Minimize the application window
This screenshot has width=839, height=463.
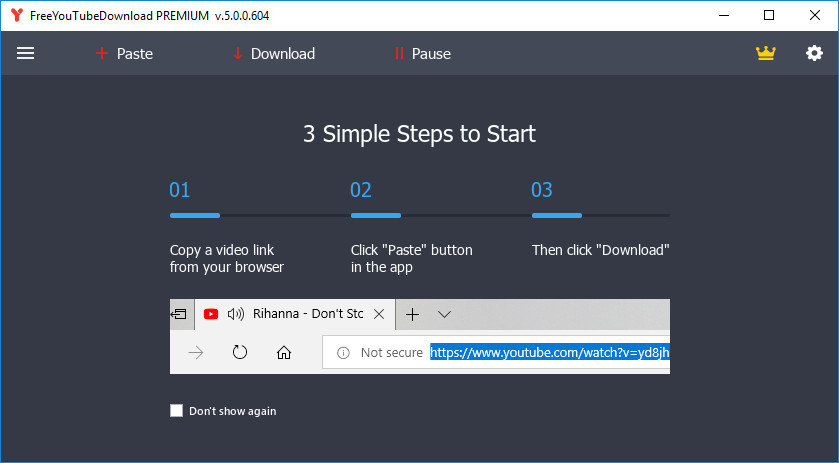point(724,16)
